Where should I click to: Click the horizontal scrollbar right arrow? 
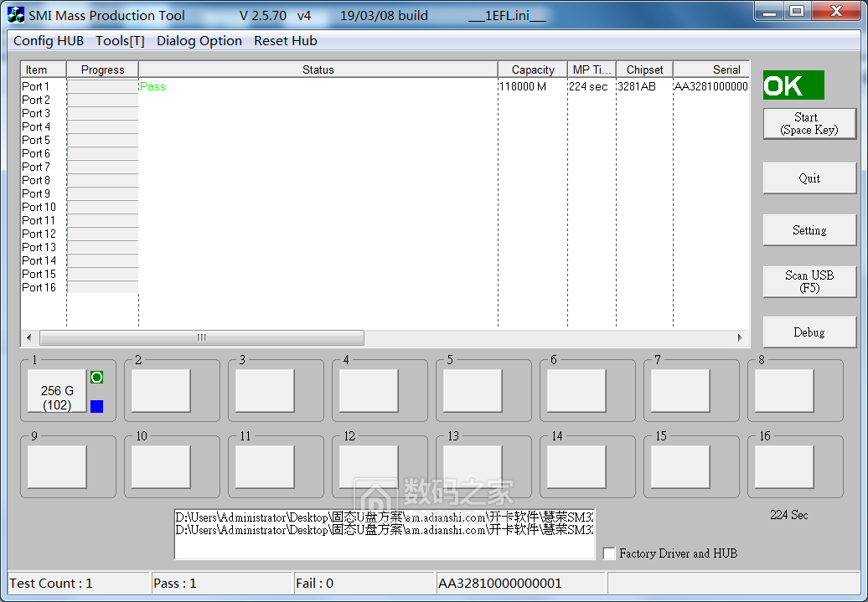(740, 337)
